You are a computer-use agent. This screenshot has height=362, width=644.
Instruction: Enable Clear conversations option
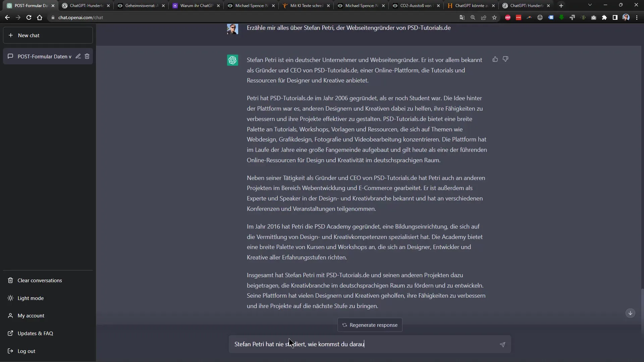[x=39, y=280]
